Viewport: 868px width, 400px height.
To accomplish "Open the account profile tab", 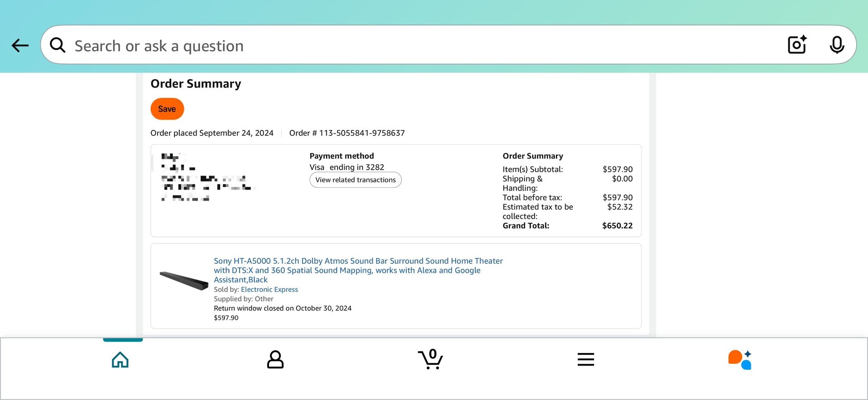I will point(275,360).
